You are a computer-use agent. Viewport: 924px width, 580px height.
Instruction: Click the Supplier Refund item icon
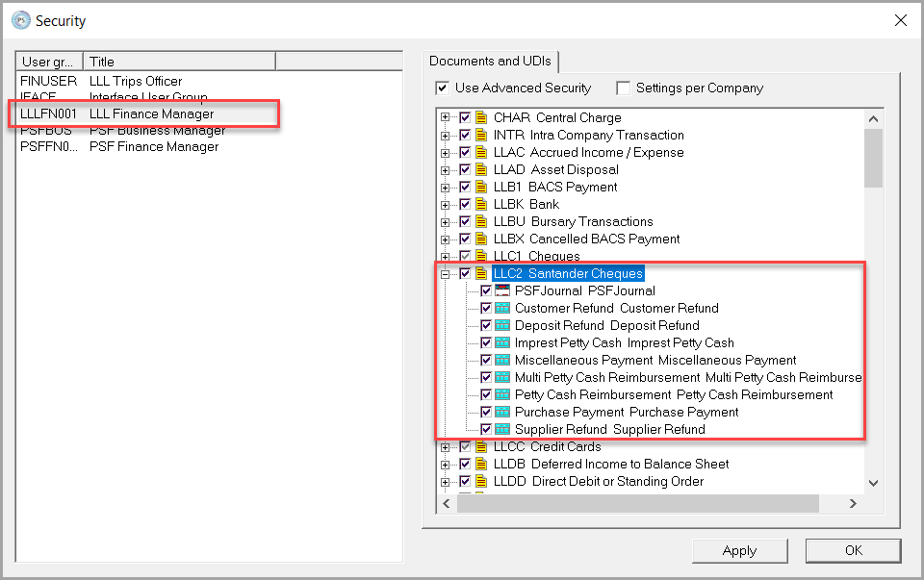[502, 430]
